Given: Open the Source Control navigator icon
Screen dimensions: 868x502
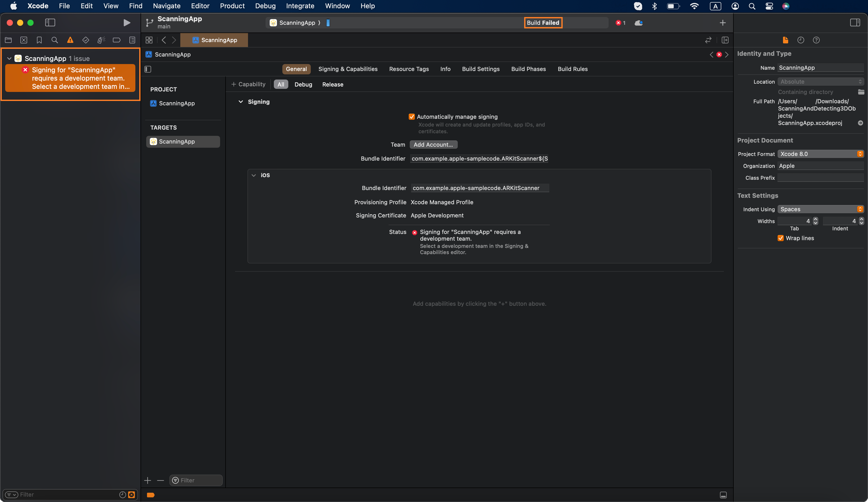Looking at the screenshot, I should point(24,40).
